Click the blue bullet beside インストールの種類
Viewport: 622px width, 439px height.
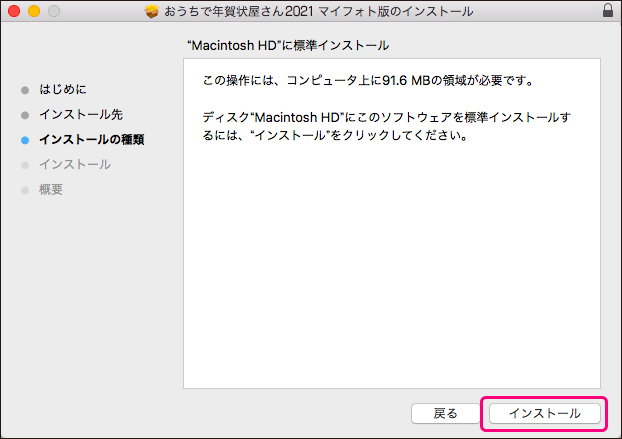(25, 140)
